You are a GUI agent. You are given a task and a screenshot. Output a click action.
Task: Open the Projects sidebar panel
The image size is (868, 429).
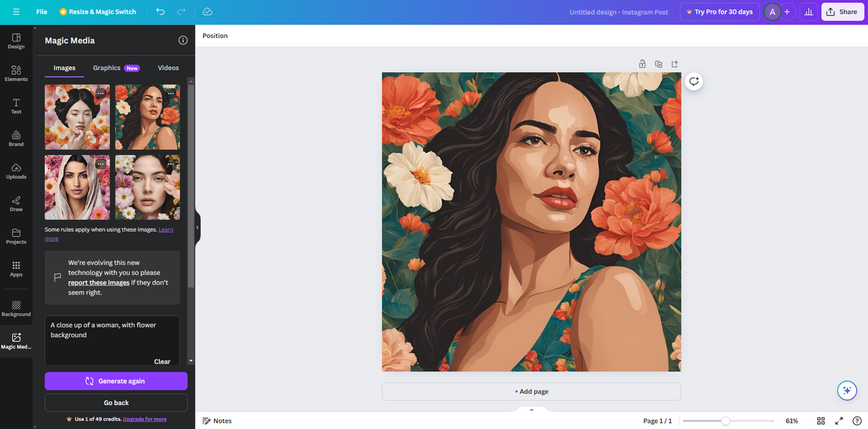pyautogui.click(x=16, y=236)
